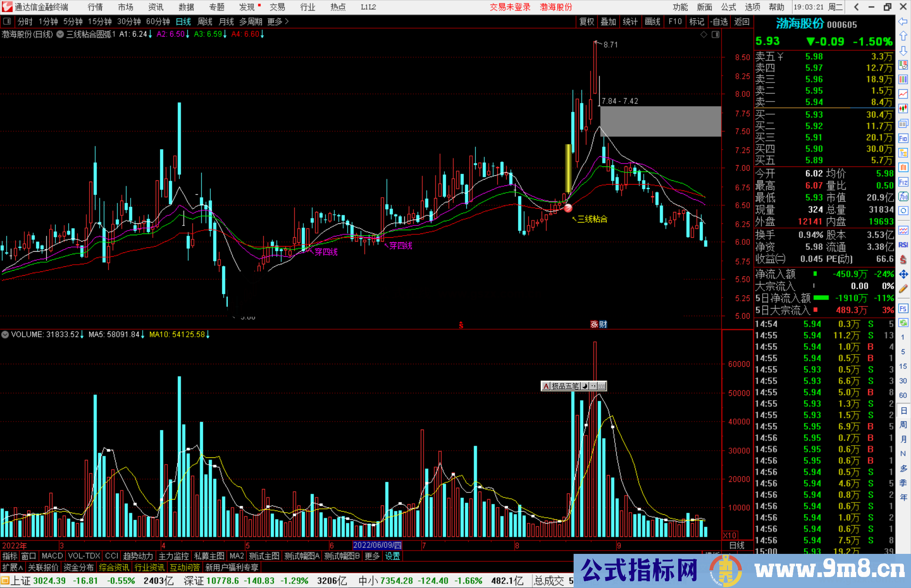Toggle the VOLUME indicator circle button

(5, 335)
